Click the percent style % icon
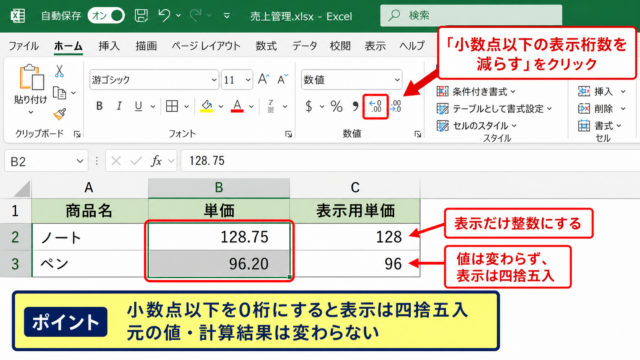Viewport: 640px width, 360px height. pyautogui.click(x=336, y=107)
